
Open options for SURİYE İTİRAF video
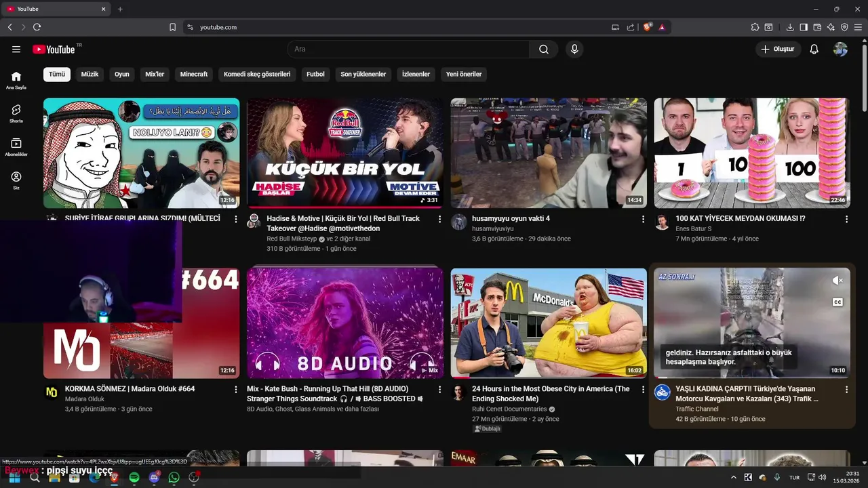pyautogui.click(x=236, y=220)
